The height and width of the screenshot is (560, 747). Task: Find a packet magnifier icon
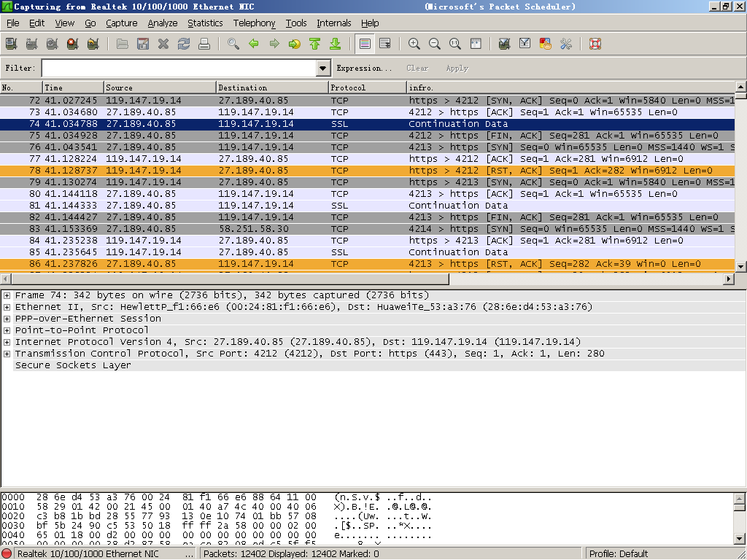(x=233, y=44)
